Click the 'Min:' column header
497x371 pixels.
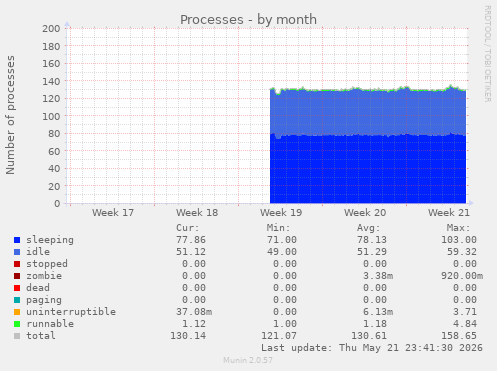(278, 228)
